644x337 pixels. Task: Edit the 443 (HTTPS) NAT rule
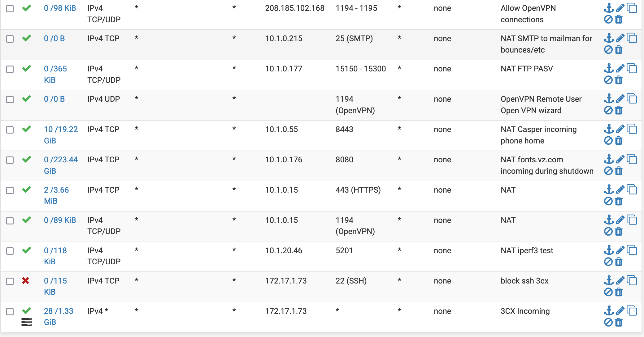point(620,190)
